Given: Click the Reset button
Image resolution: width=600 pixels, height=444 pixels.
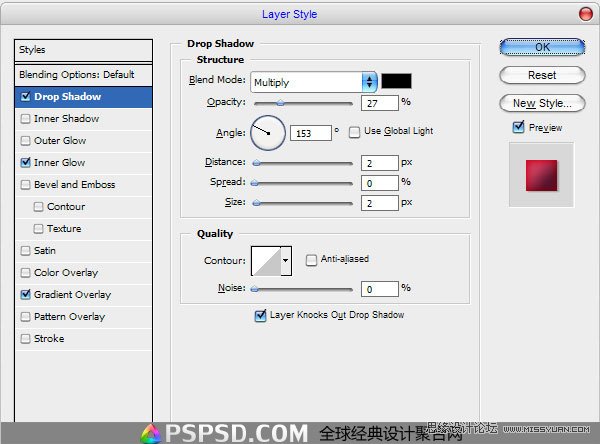Looking at the screenshot, I should [542, 75].
